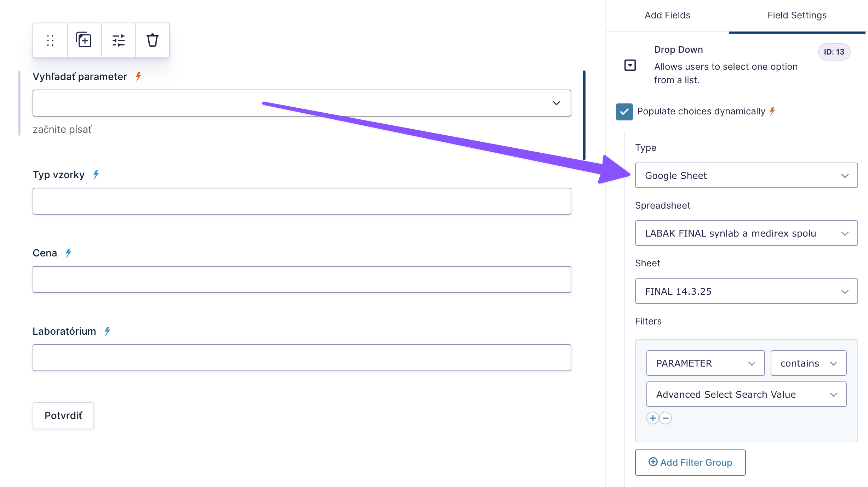Screen dimensions: 868x487
Task: Open the Sheet dropdown FINAL 14.3.25
Action: [746, 291]
